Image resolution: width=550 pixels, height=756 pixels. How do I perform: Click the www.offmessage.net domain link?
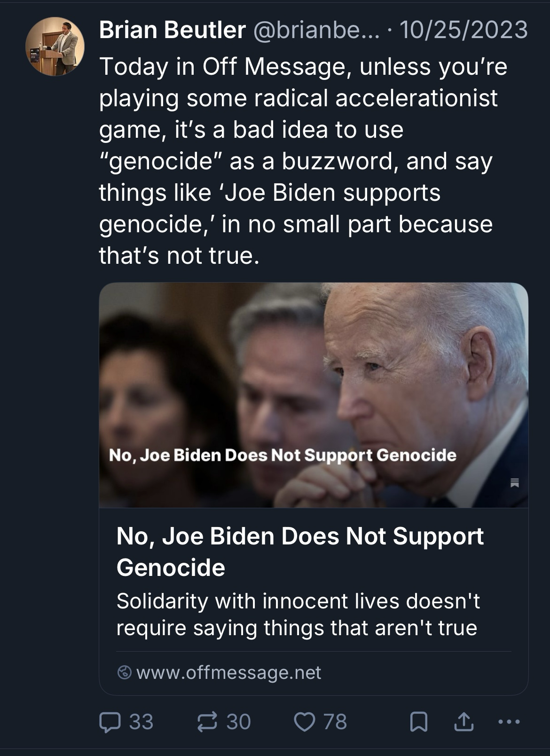click(228, 673)
